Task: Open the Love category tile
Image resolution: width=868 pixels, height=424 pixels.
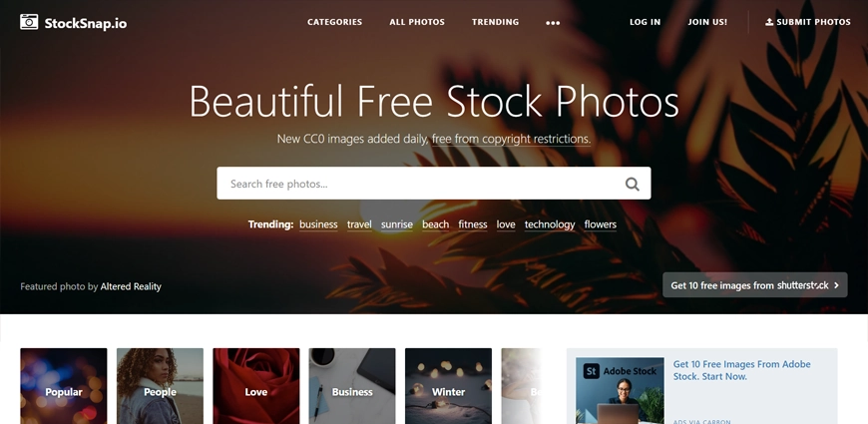Action: (255, 386)
